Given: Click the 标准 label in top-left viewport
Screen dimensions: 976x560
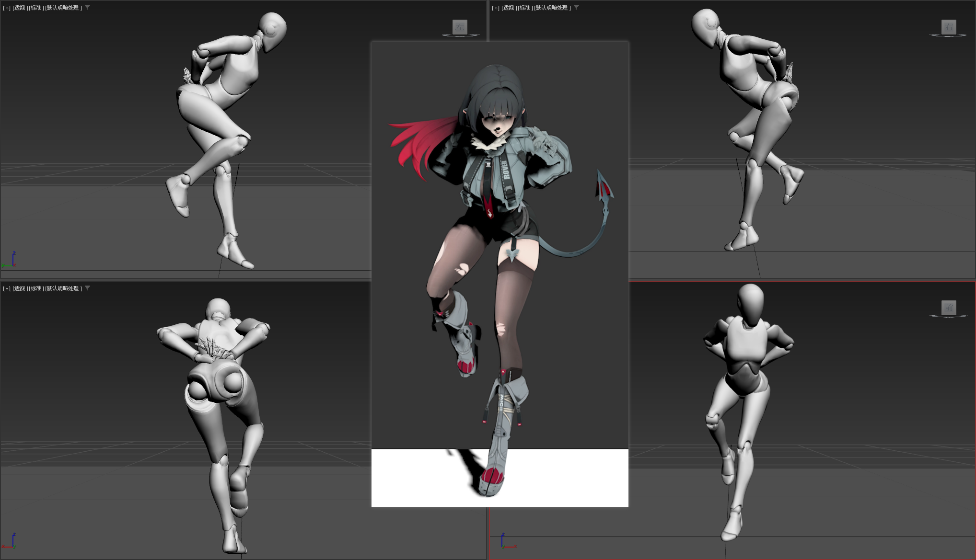Looking at the screenshot, I should tap(35, 8).
